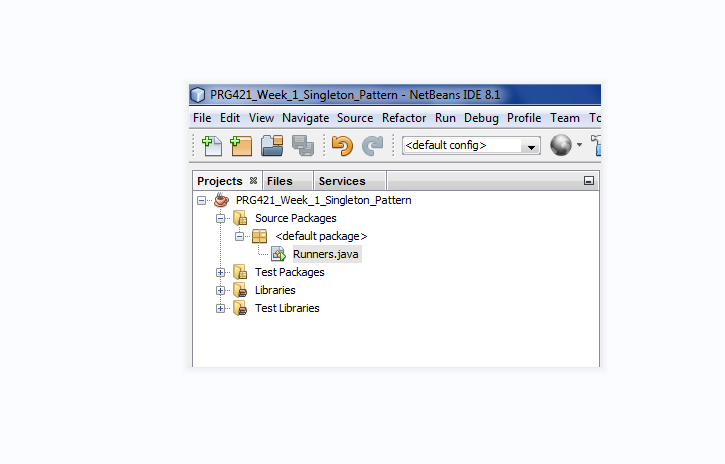The image size is (725, 464).
Task: Select the Test Packages label
Action: 290,272
